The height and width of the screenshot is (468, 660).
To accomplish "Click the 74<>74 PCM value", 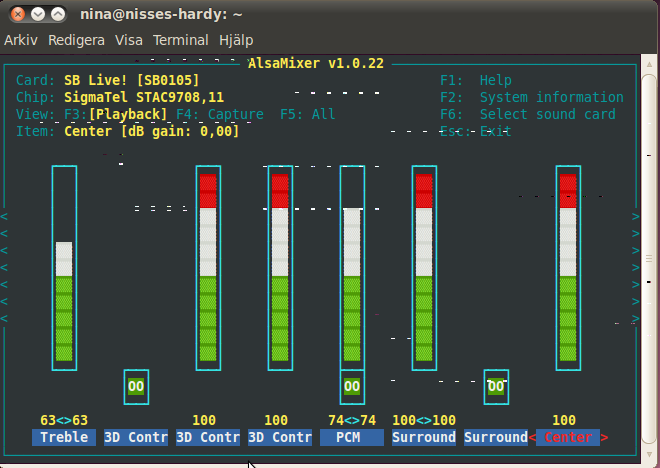I will click(352, 420).
